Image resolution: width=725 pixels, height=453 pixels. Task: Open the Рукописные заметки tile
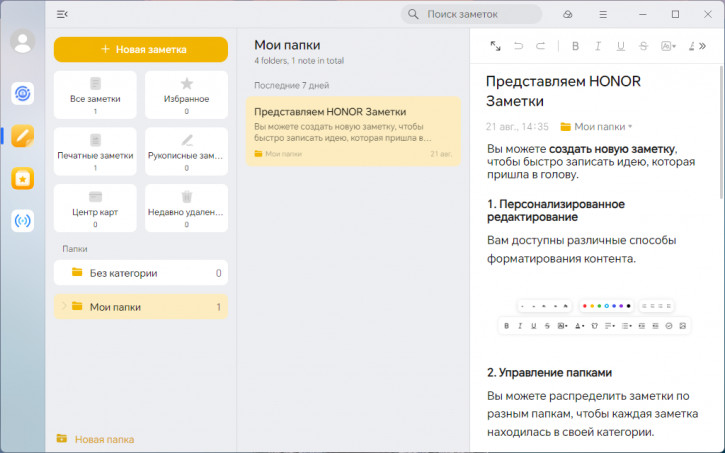[x=186, y=152]
